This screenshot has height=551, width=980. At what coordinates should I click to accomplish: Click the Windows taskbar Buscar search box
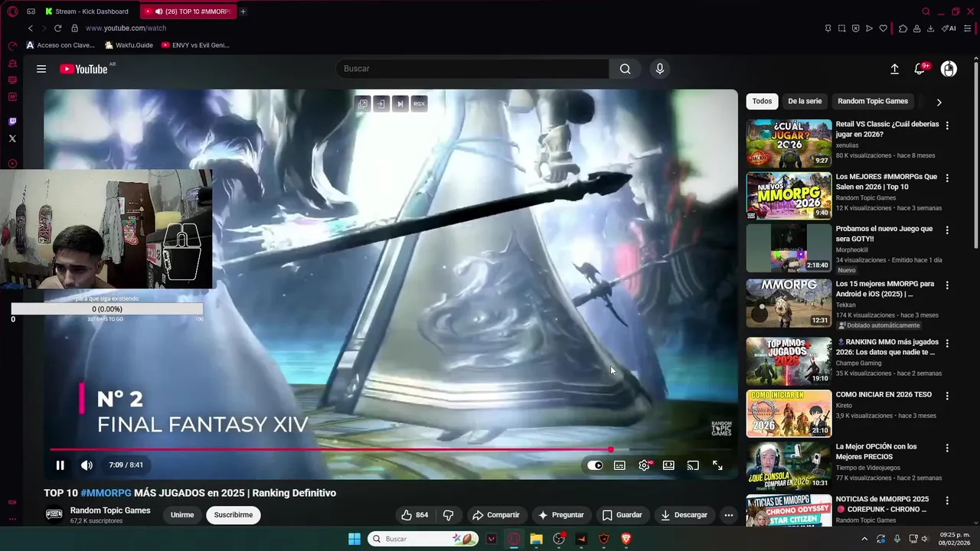click(423, 539)
